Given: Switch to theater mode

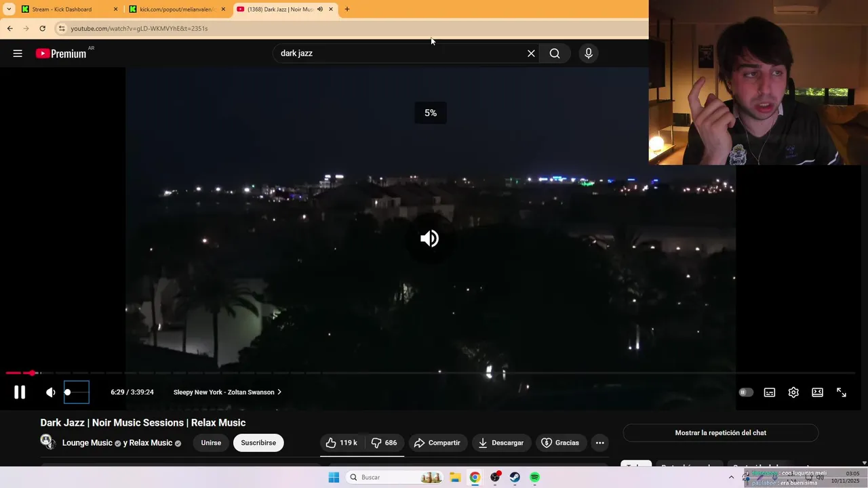Looking at the screenshot, I should pyautogui.click(x=818, y=392).
